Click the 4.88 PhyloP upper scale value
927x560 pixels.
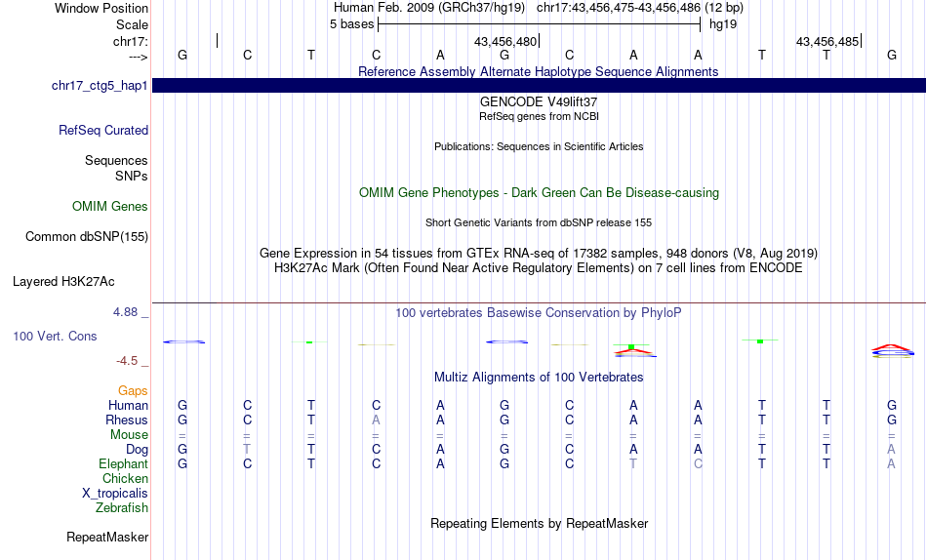click(125, 312)
